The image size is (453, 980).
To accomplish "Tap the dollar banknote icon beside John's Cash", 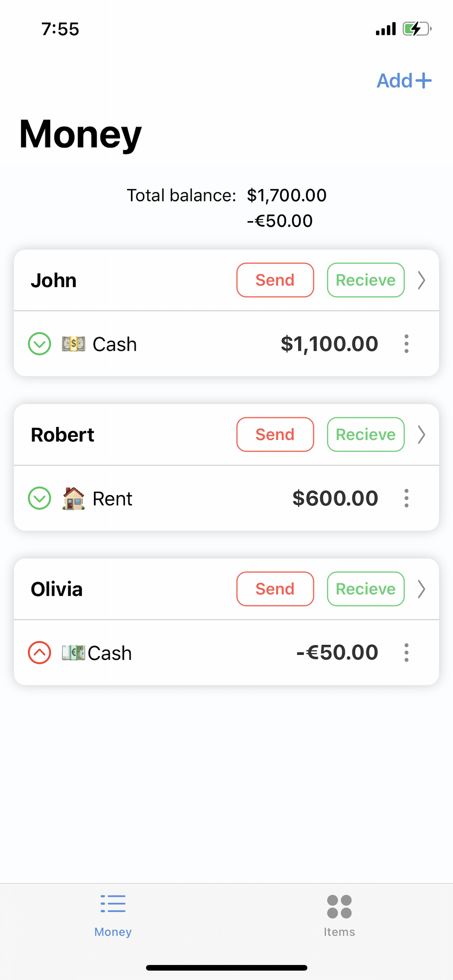I will coord(73,344).
